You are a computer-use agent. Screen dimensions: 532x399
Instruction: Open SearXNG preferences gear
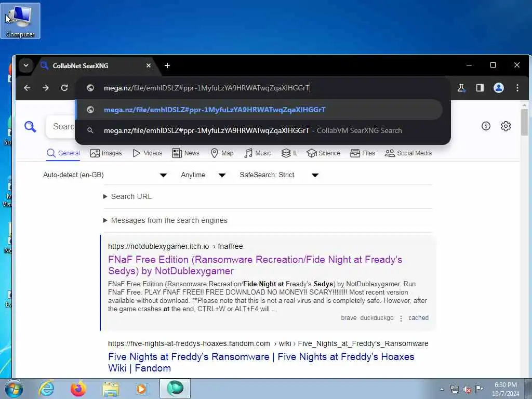(x=506, y=126)
